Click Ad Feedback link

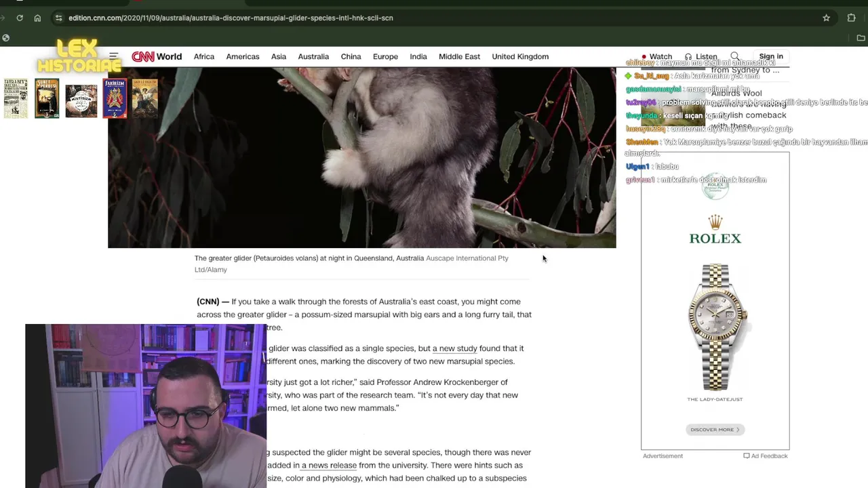coord(766,456)
